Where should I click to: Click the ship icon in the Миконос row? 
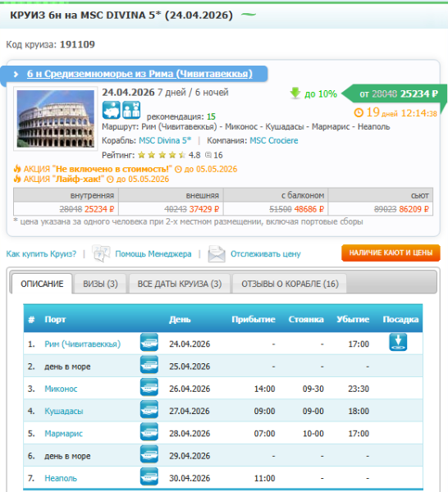[149, 388]
